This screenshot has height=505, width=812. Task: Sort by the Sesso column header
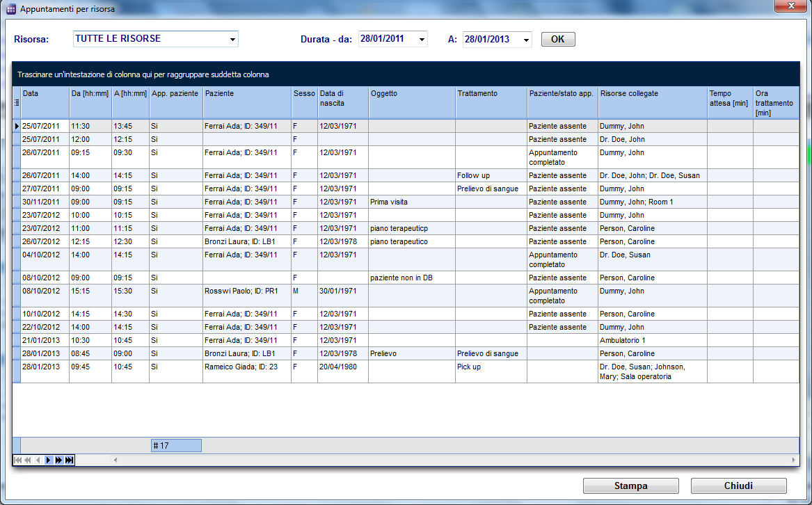pos(304,102)
